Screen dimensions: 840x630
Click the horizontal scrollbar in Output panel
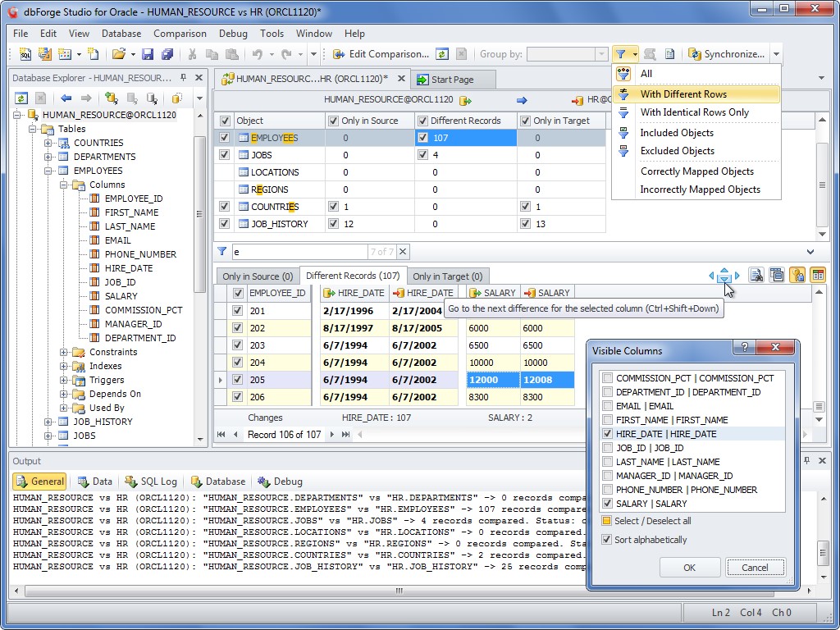(399, 591)
